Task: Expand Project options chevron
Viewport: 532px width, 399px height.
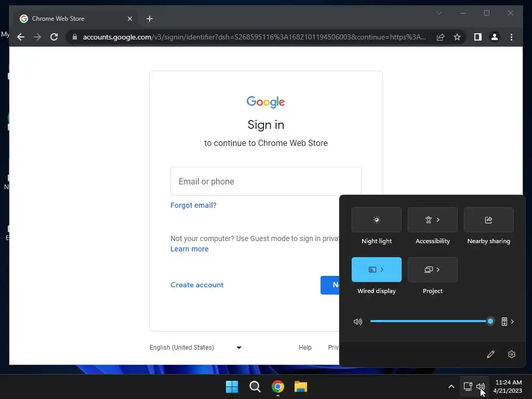Action: [438, 270]
